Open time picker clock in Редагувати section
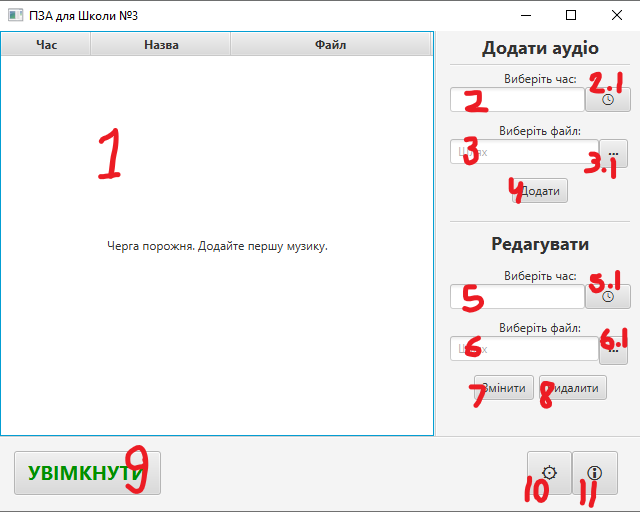Viewport: 640px width, 512px height. click(x=608, y=296)
